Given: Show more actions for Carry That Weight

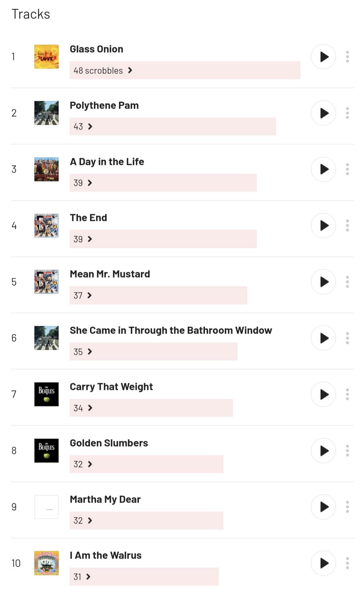Looking at the screenshot, I should tap(347, 394).
